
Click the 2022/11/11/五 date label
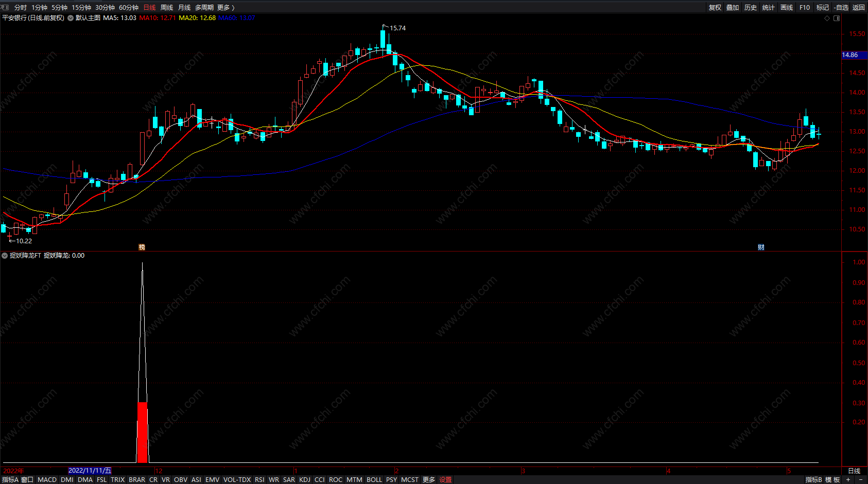90,471
